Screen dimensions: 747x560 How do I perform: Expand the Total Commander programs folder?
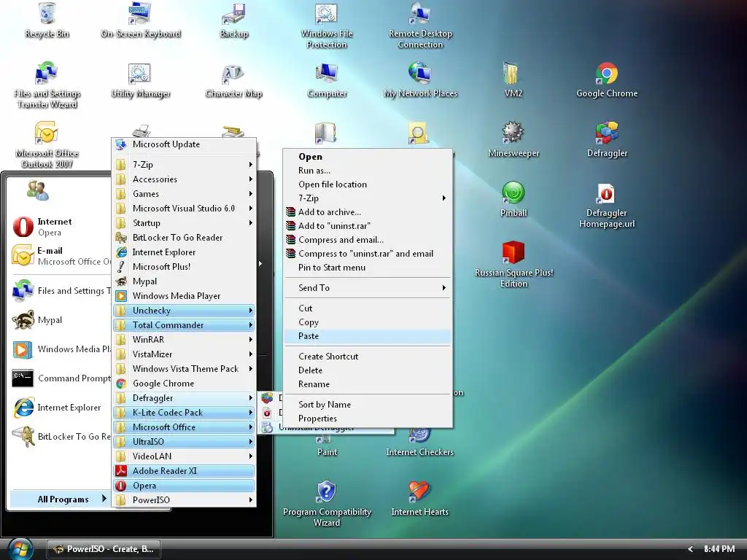tap(184, 324)
